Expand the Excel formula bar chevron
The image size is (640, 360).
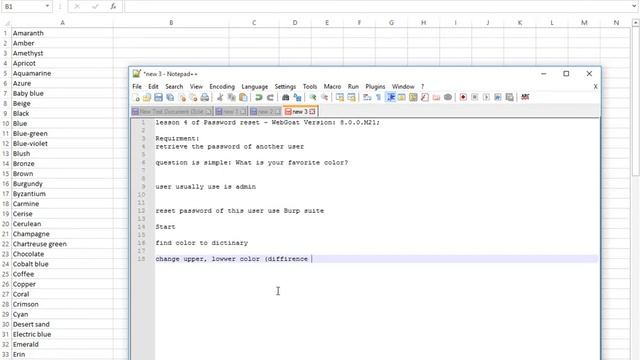click(x=634, y=6)
